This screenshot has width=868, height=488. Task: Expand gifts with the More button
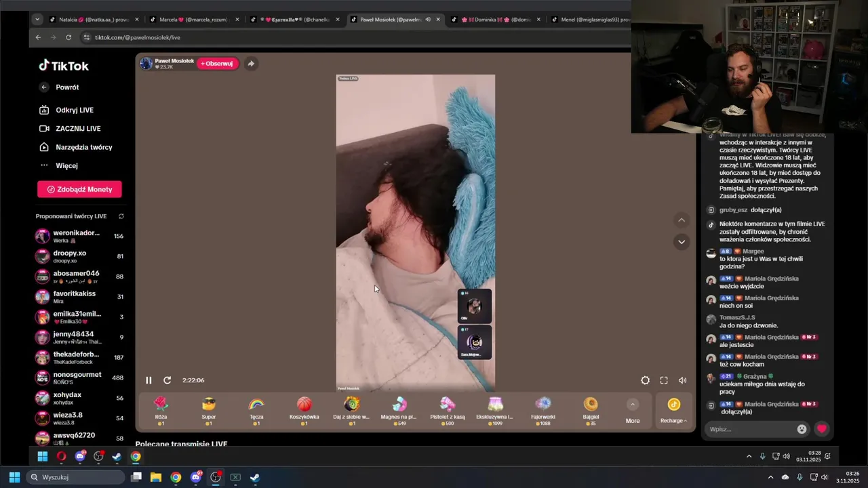pyautogui.click(x=633, y=411)
